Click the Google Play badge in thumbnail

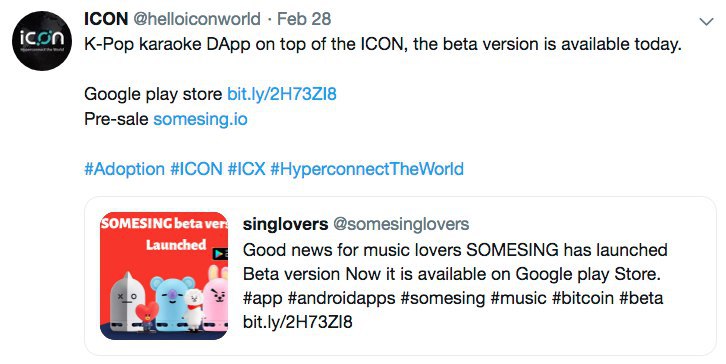tap(220, 254)
